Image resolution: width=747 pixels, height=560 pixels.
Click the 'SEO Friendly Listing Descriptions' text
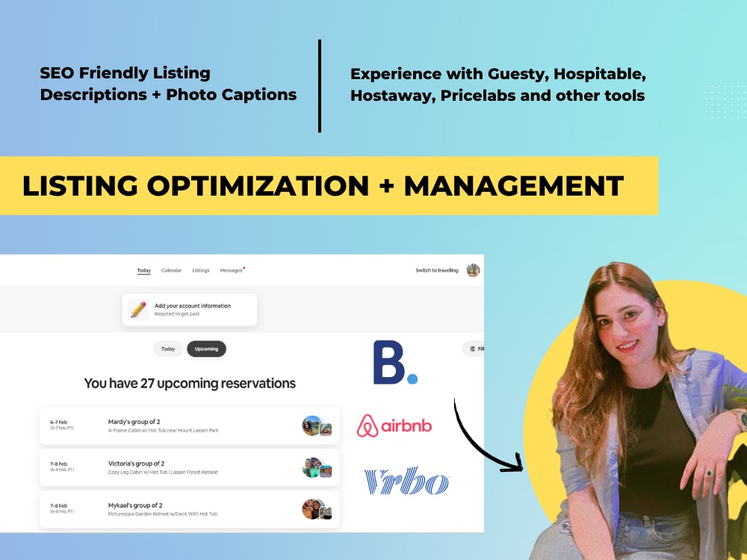(x=168, y=84)
